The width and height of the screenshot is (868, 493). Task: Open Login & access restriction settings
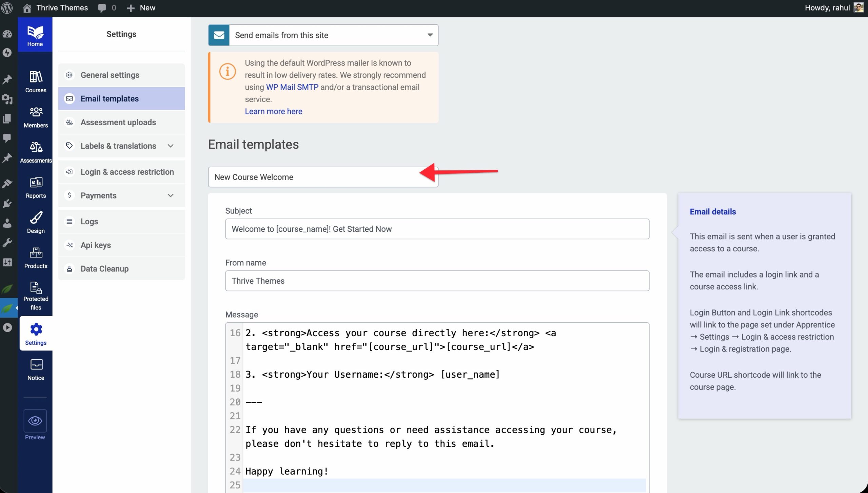pyautogui.click(x=127, y=172)
